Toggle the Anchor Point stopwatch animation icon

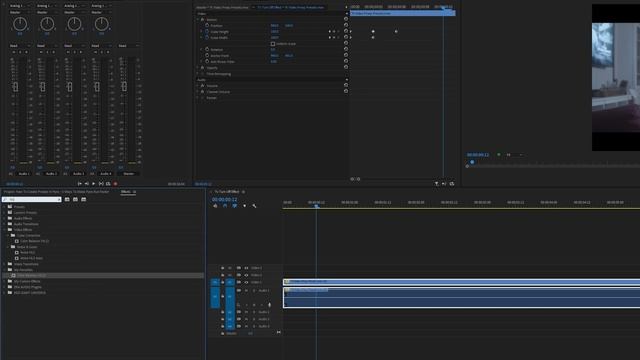click(207, 56)
